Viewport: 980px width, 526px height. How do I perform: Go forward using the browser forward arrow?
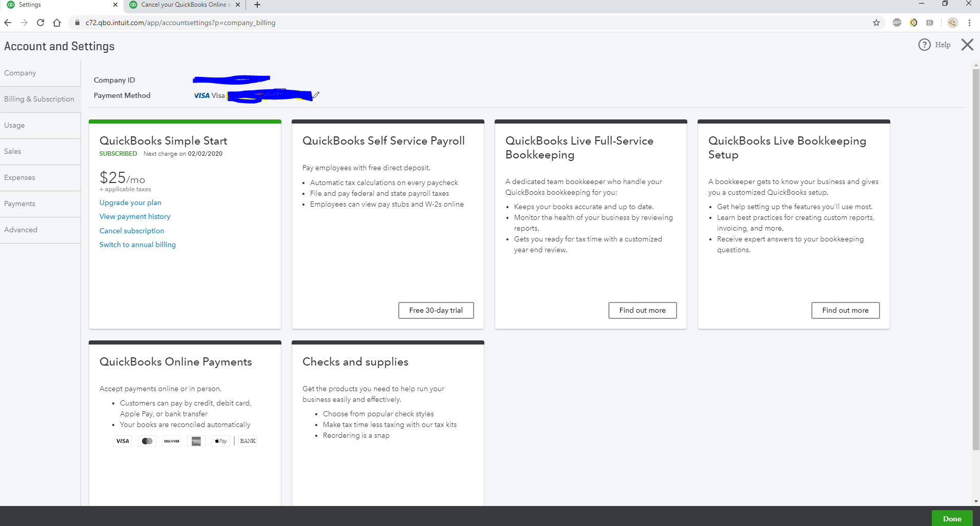[x=24, y=23]
